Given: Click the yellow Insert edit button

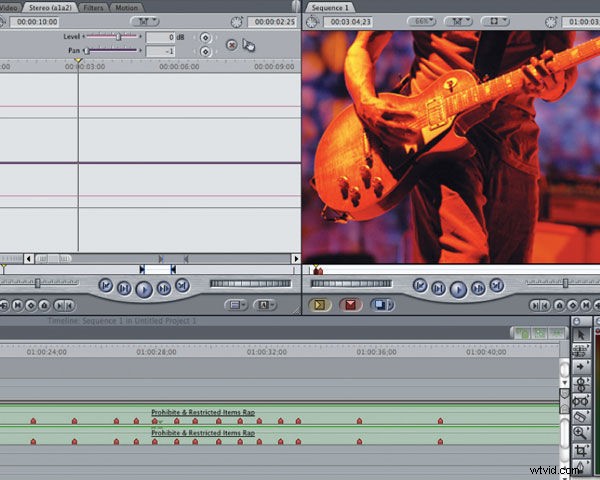Looking at the screenshot, I should [322, 304].
